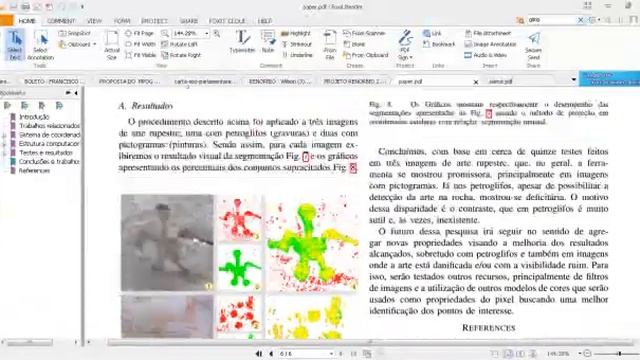
Task: Open the HOME ribbon tab
Action: (27, 20)
